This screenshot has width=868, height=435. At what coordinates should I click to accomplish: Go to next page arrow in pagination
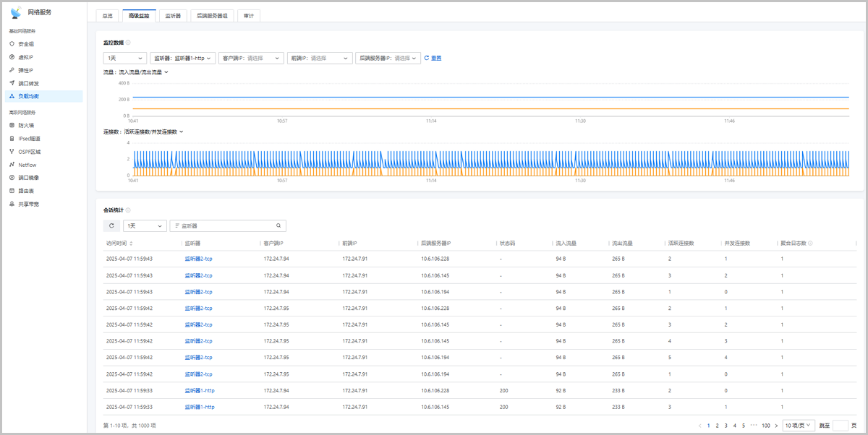click(776, 426)
